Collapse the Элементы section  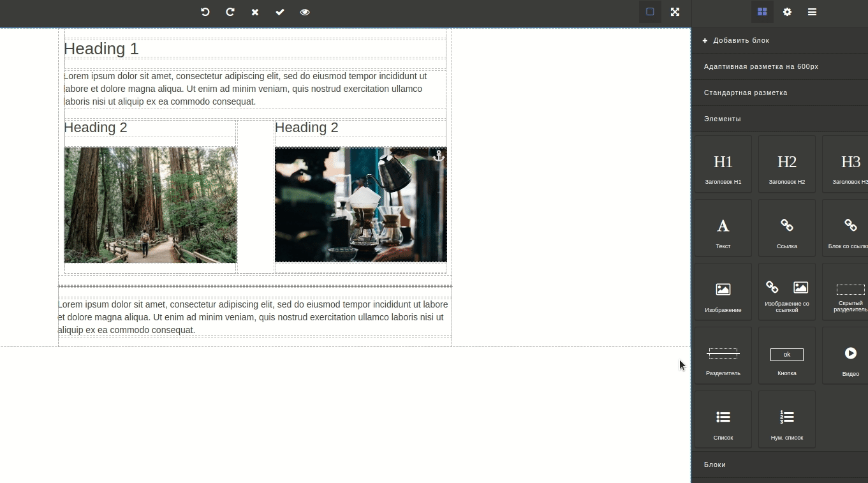[779, 119]
